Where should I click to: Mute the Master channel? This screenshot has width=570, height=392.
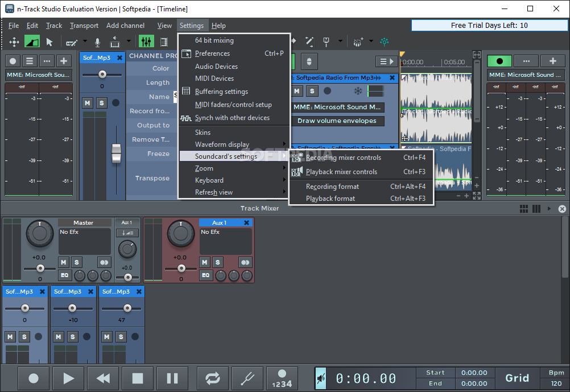tap(64, 262)
